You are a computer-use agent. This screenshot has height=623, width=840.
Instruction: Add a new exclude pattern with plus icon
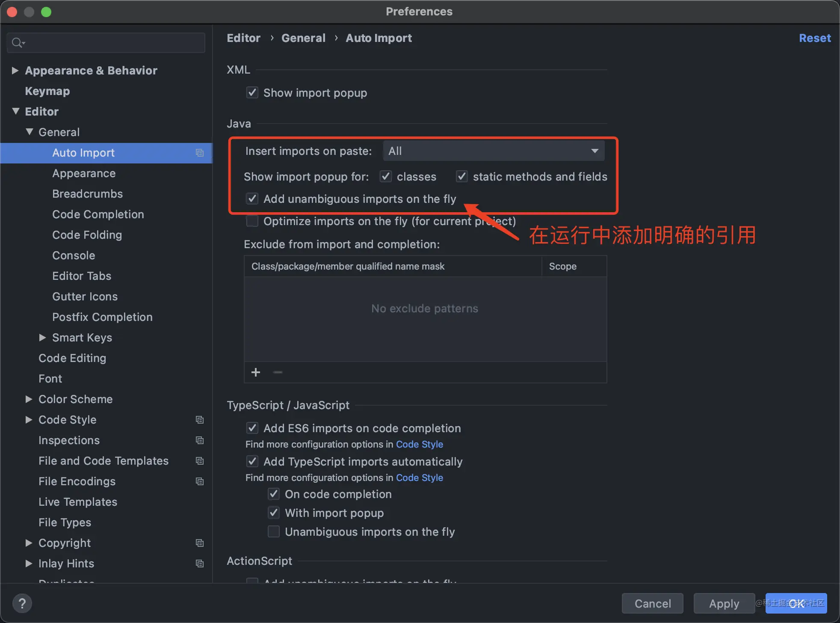(x=256, y=372)
